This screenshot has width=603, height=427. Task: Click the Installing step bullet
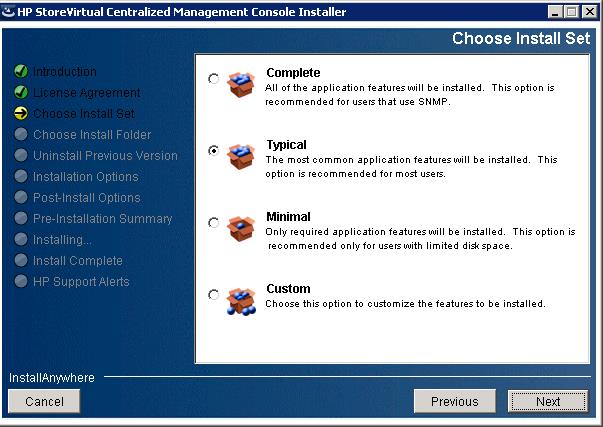point(21,239)
